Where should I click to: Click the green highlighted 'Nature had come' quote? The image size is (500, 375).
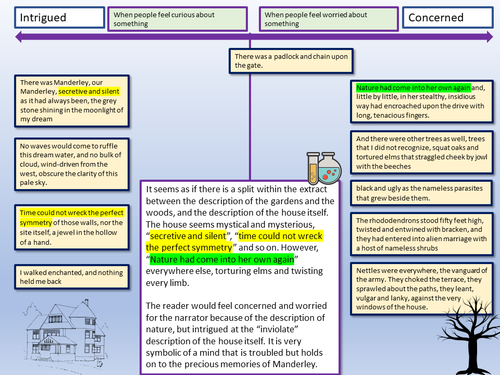(x=422, y=101)
